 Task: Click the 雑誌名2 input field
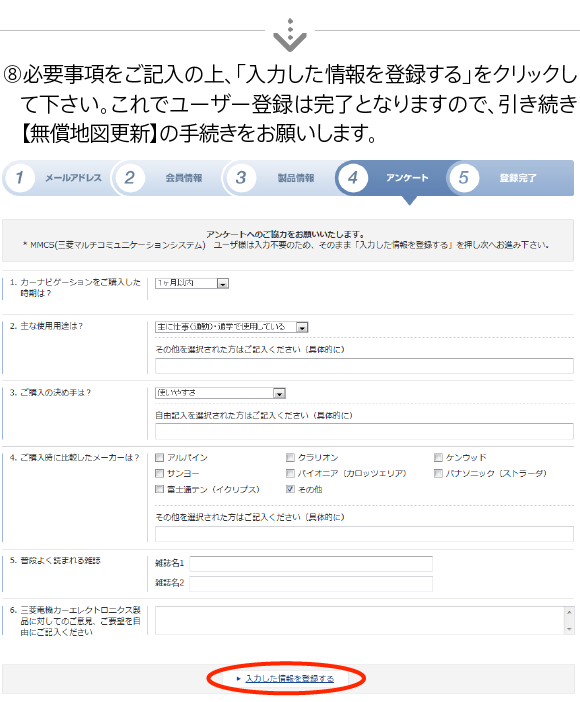[x=311, y=584]
